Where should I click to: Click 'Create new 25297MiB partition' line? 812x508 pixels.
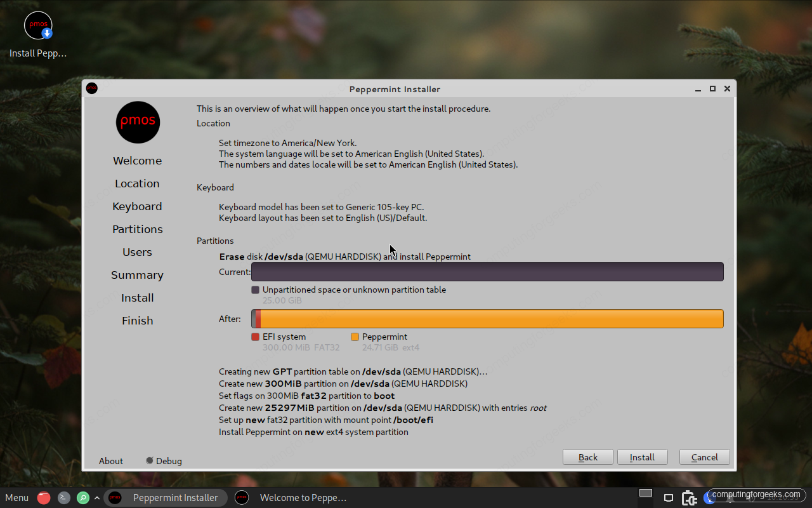[383, 408]
